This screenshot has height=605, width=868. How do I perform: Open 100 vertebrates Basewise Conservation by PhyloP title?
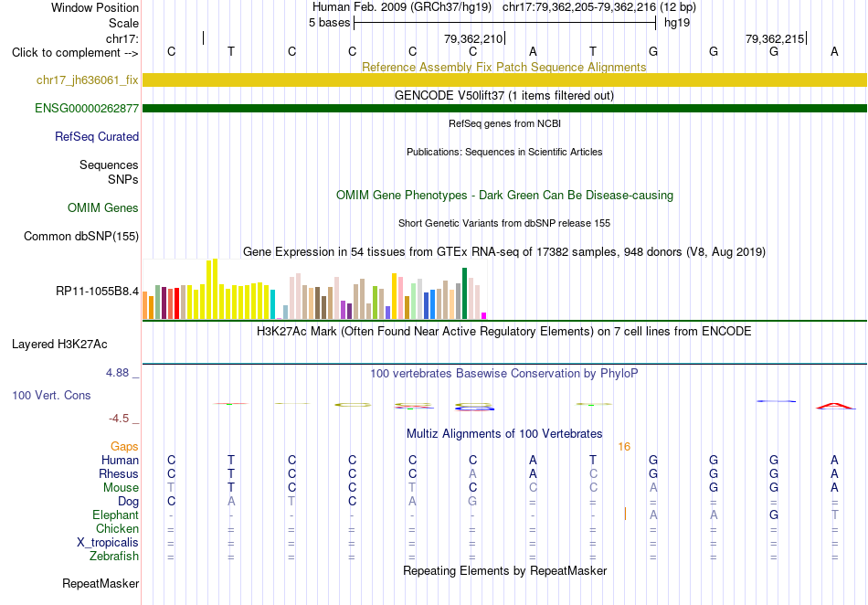pyautogui.click(x=504, y=373)
